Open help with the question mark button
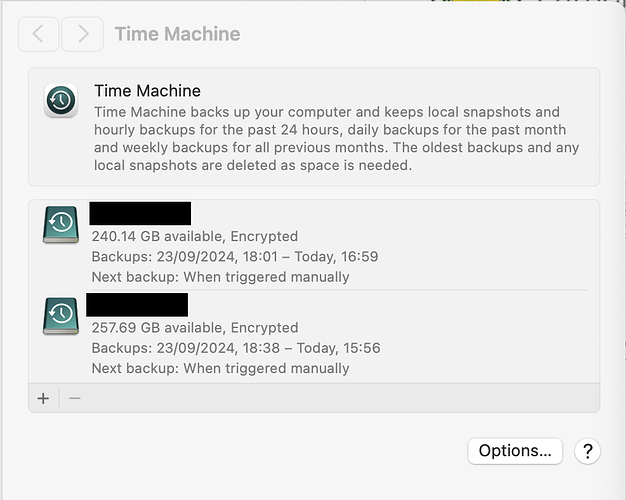The width and height of the screenshot is (626, 500). point(587,451)
